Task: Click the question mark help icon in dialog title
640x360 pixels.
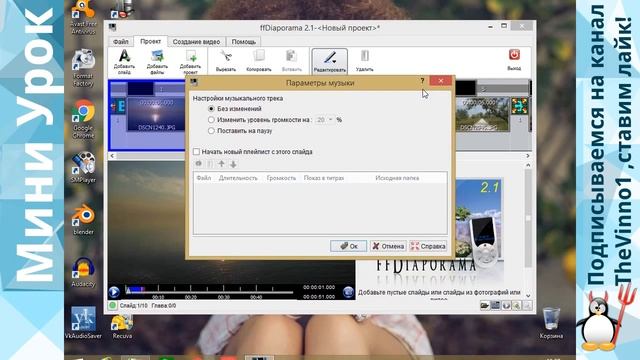Action: 422,81
